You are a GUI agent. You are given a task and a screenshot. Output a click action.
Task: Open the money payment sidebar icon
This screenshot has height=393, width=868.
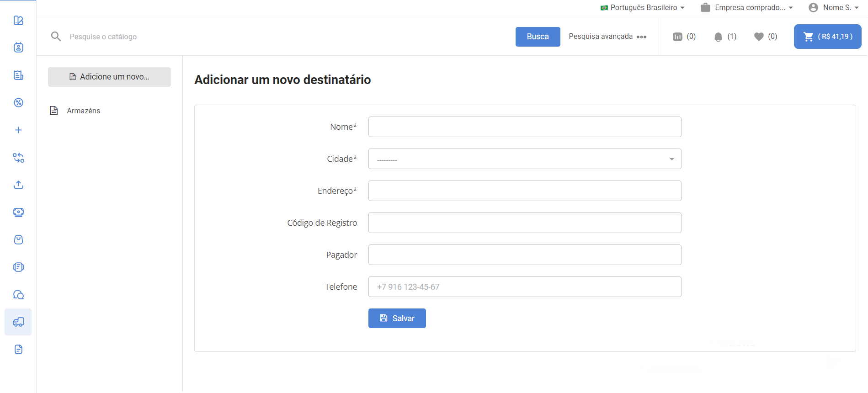(18, 212)
